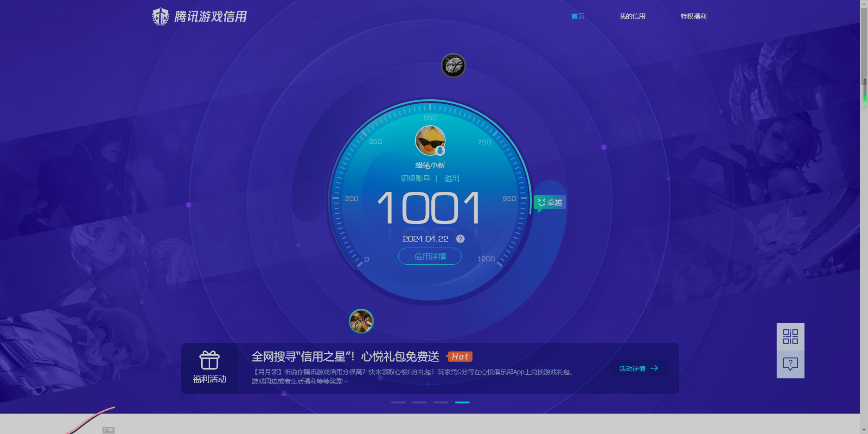This screenshot has height=434, width=868.
Task: Select the second carousel indicator dash
Action: [x=420, y=402]
